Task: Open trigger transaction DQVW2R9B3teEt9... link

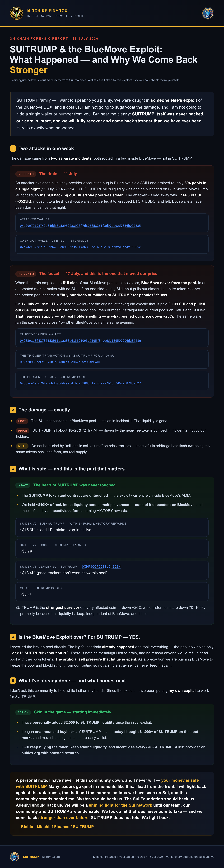Action: (x=60, y=362)
